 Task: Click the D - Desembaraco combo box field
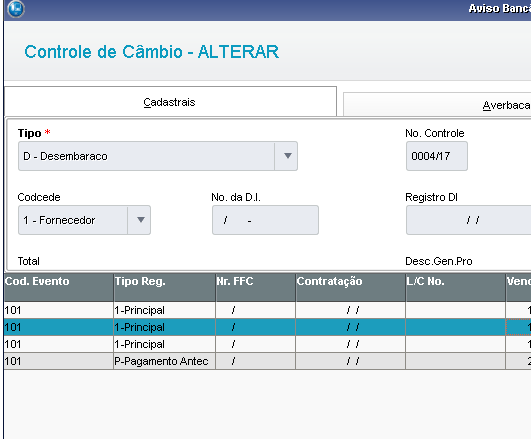158,156
